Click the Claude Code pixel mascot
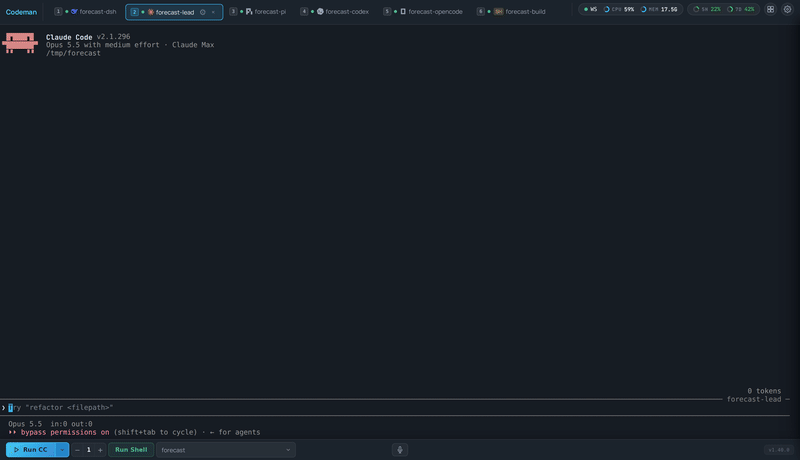 coord(20,43)
